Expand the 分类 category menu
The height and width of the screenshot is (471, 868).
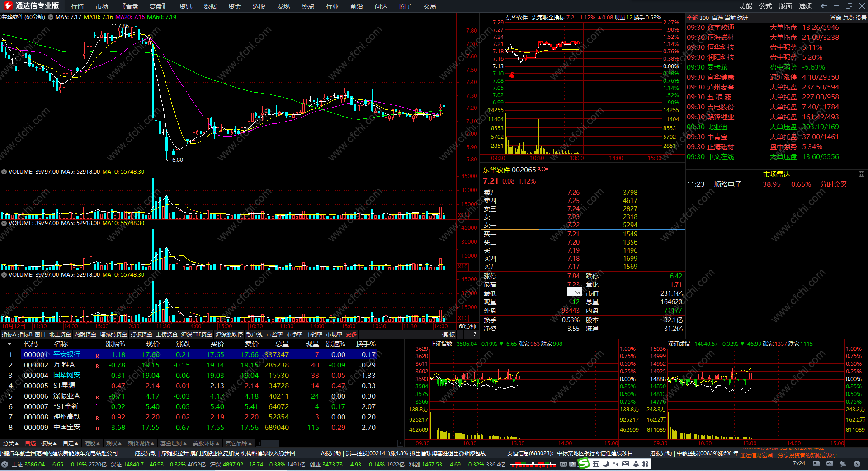[x=11, y=443]
